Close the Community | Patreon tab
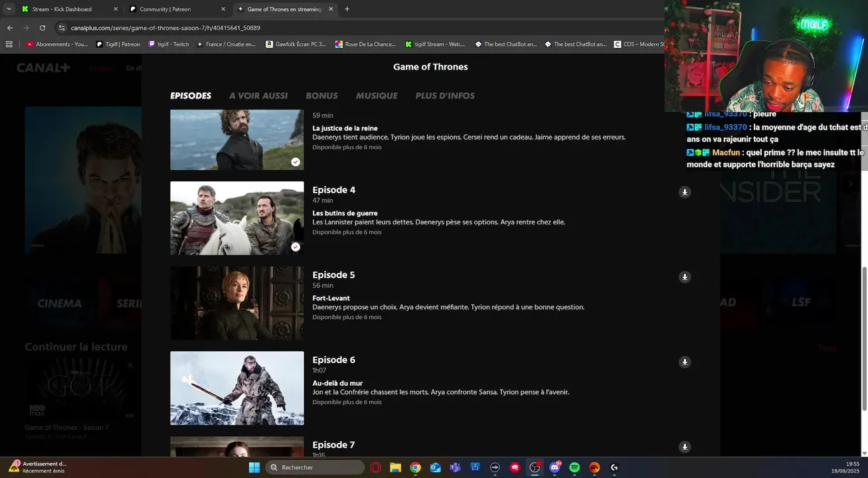Image resolution: width=868 pixels, height=478 pixels. (223, 9)
